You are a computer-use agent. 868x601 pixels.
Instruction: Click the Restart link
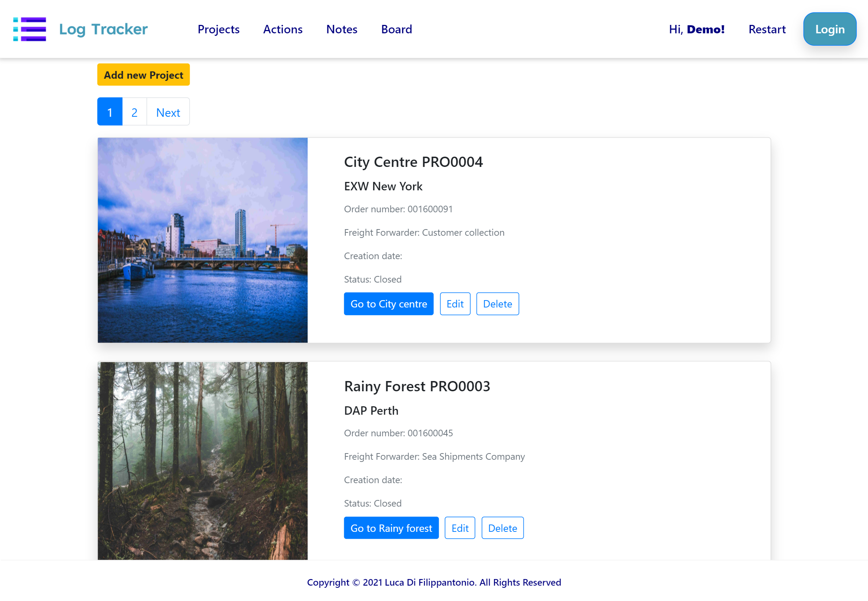pyautogui.click(x=767, y=29)
